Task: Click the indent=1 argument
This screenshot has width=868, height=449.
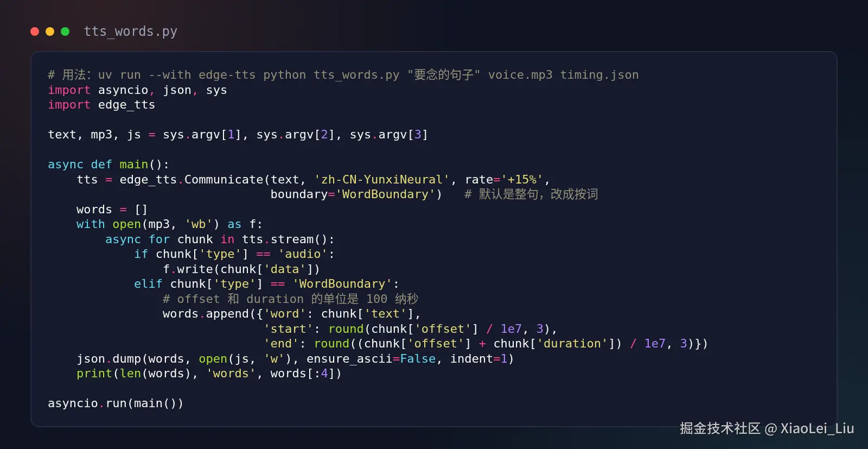Action: [479, 359]
